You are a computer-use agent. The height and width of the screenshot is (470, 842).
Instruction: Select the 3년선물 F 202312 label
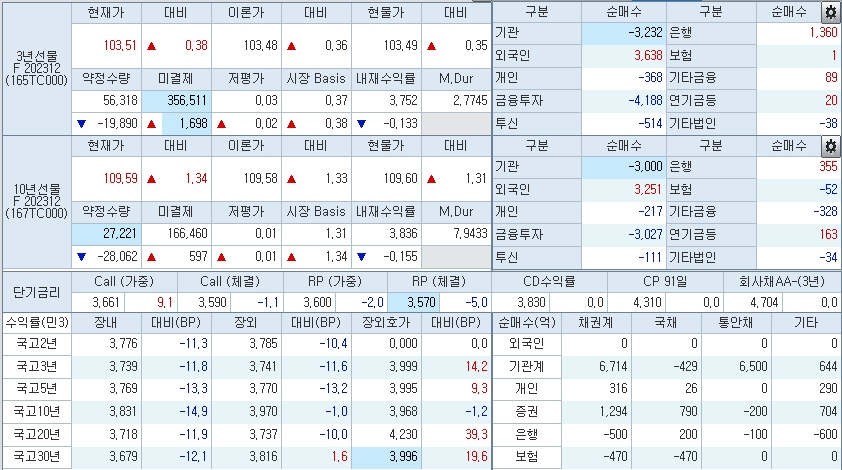point(36,66)
